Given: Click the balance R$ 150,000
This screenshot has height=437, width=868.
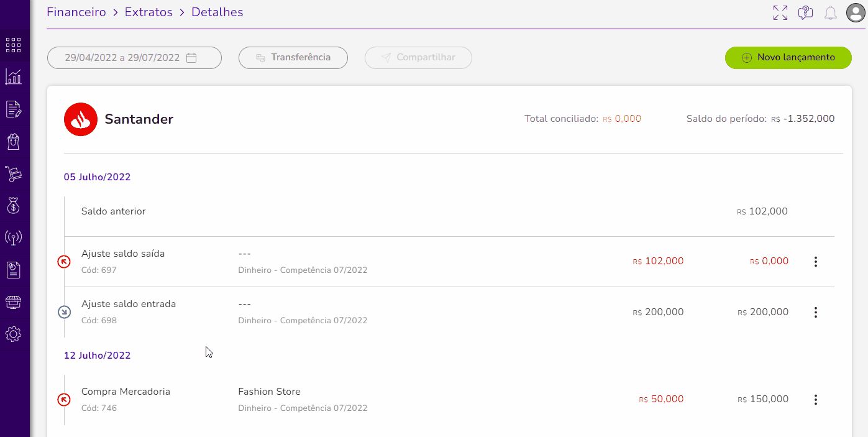Looking at the screenshot, I should click(x=763, y=400).
